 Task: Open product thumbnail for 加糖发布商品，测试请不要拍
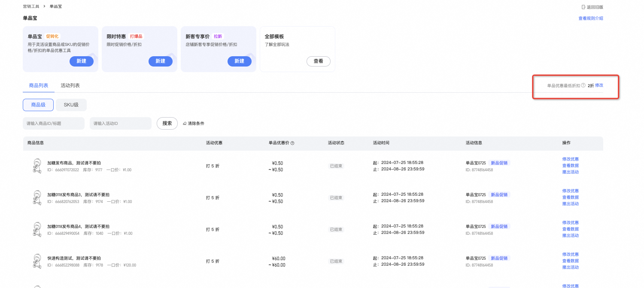tap(37, 166)
